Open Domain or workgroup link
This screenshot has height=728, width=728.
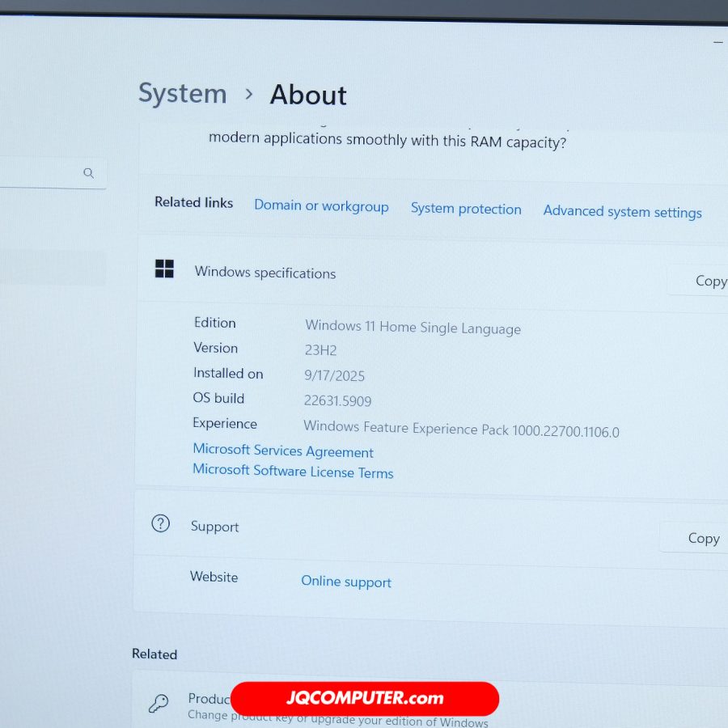pos(321,205)
